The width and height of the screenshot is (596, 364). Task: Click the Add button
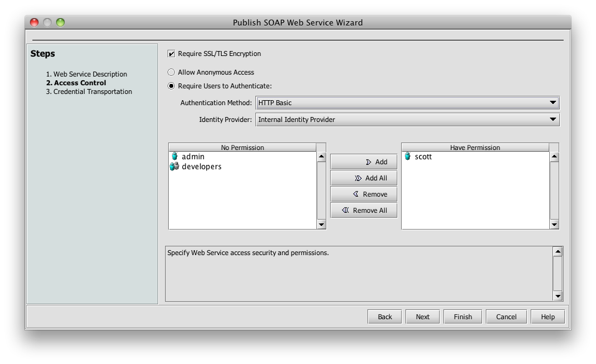(x=364, y=162)
